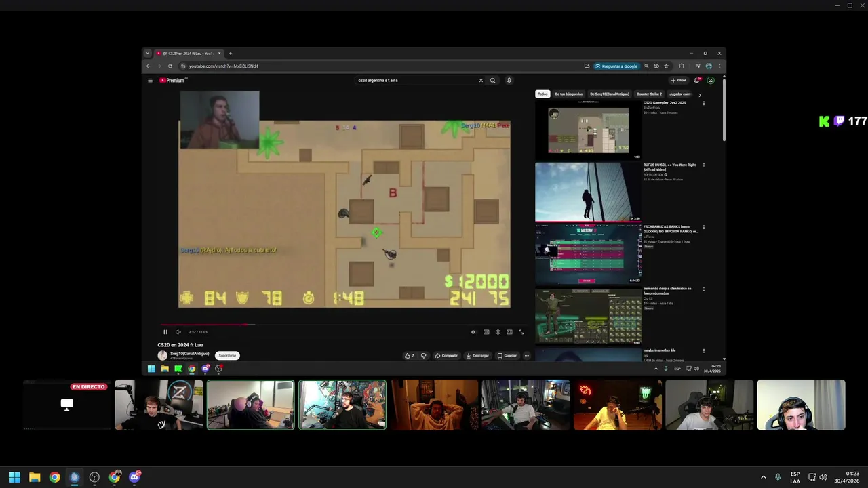Click the Suscribirse button
Image resolution: width=868 pixels, height=488 pixels.
[x=227, y=355]
